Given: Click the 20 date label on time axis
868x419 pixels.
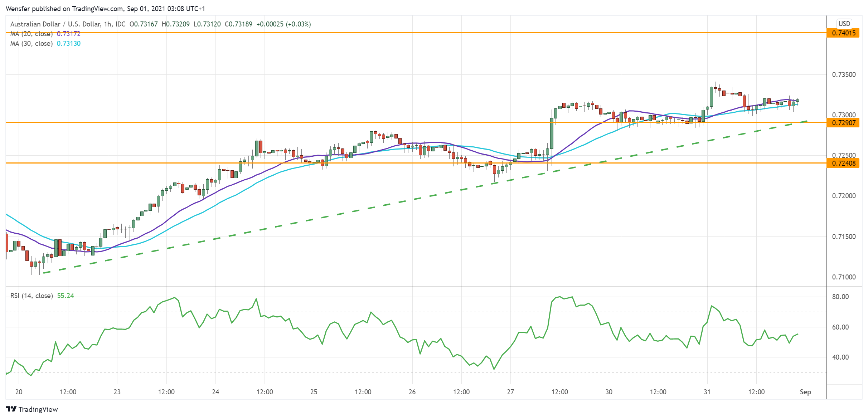Looking at the screenshot, I should coord(19,392).
